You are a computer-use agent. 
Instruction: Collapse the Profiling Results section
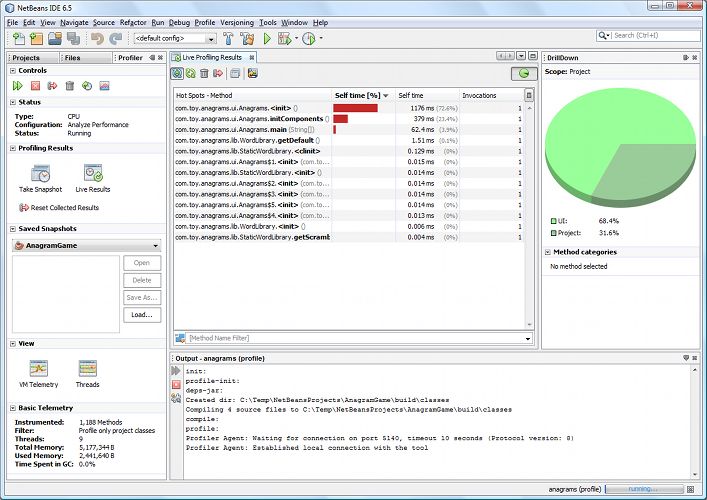[x=13, y=148]
